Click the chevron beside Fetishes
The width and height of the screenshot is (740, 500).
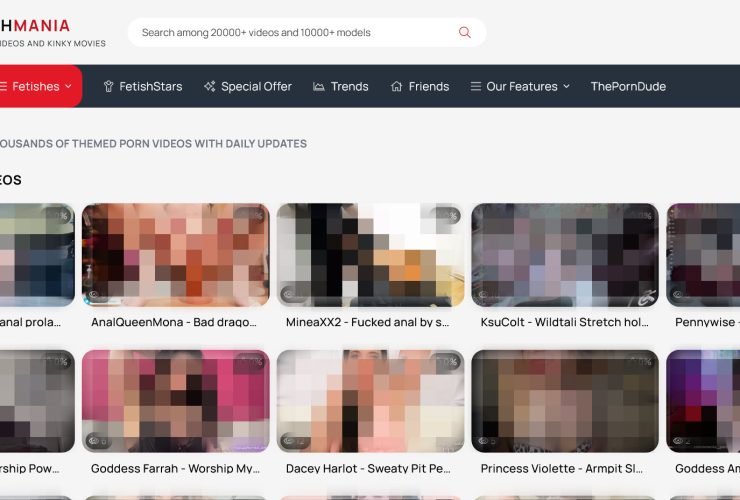tap(68, 87)
